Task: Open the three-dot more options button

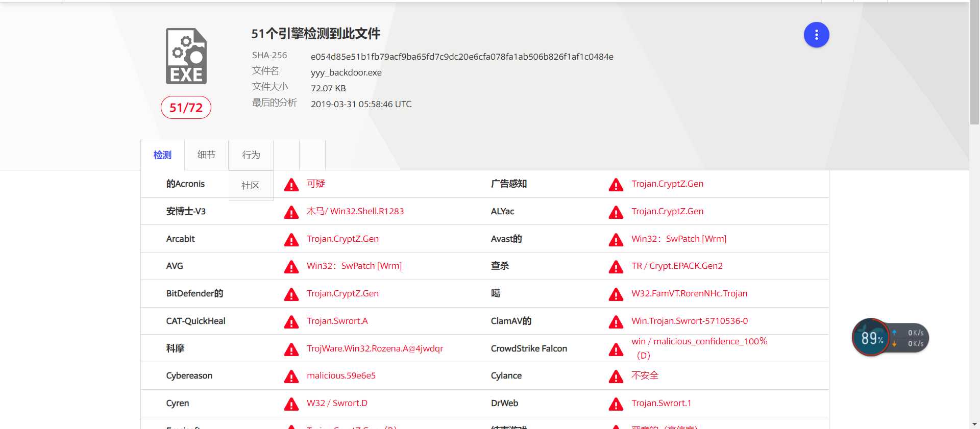Action: 816,35
